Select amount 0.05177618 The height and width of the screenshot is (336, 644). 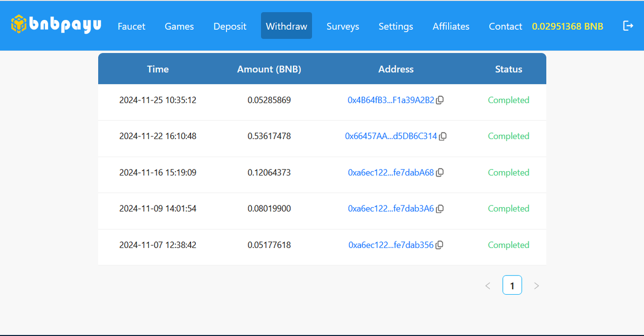click(x=269, y=245)
